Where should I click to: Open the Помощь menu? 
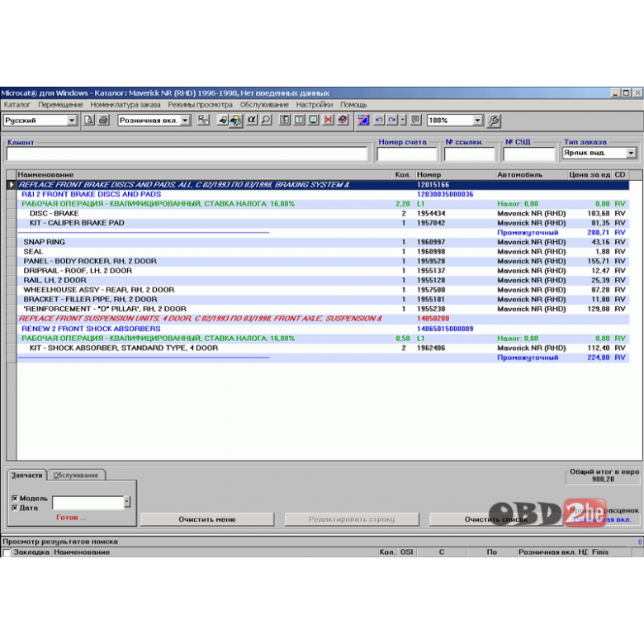353,105
